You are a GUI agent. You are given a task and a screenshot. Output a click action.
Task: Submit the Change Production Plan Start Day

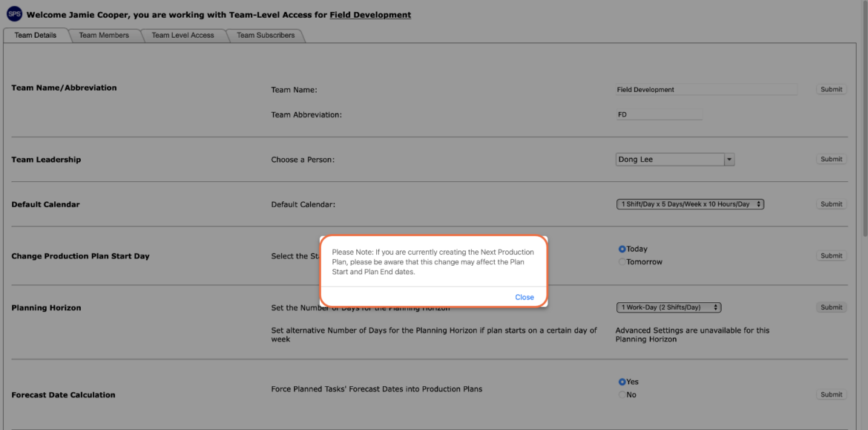tap(831, 255)
